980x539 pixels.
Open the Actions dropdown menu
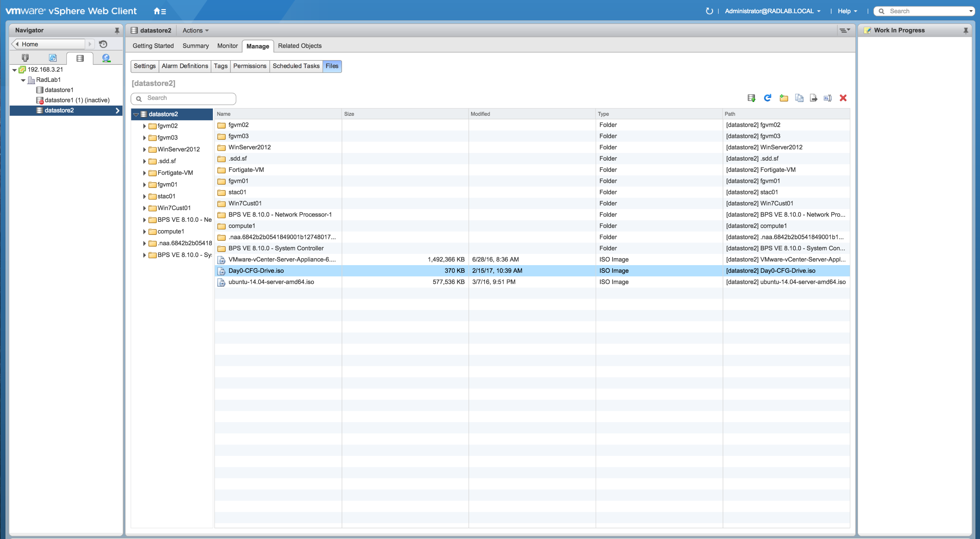click(195, 30)
